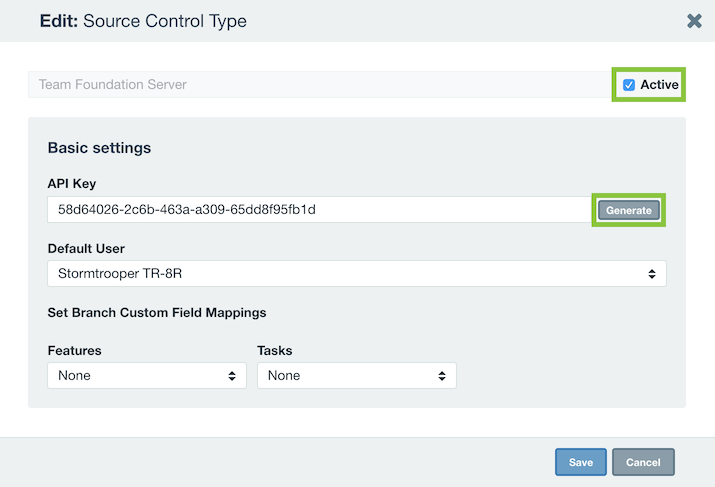Click the Set Branch Custom Field Mappings heading
The height and width of the screenshot is (487, 715).
tap(157, 313)
